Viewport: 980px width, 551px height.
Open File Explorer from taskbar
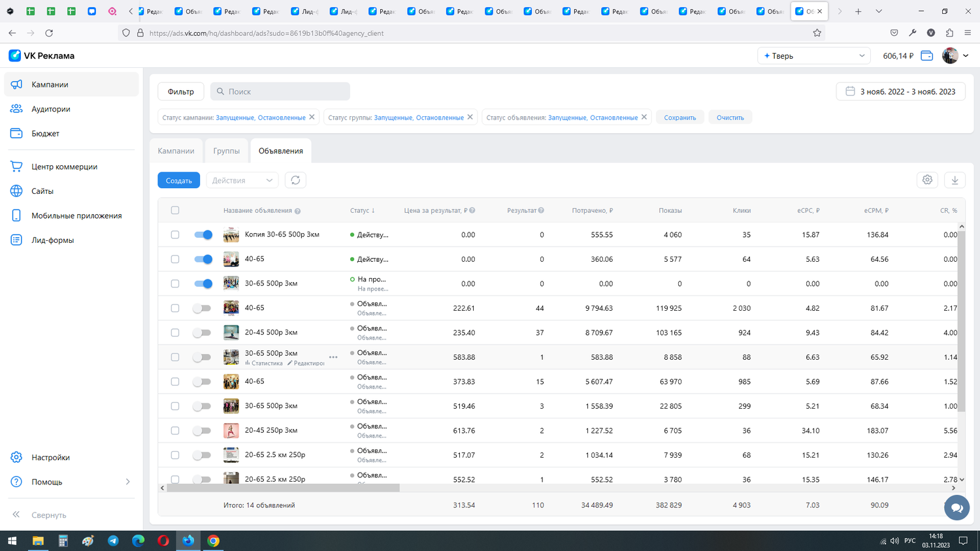(38, 541)
